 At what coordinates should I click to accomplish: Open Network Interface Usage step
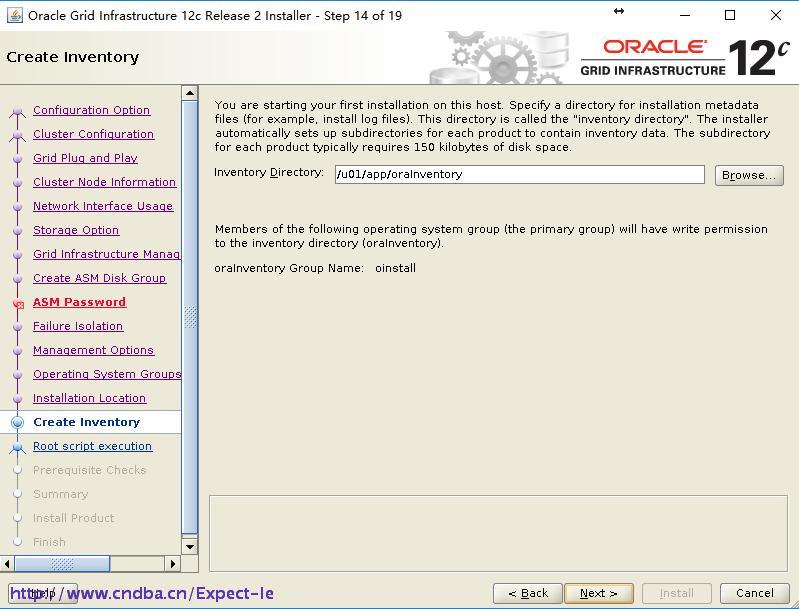tap(103, 206)
